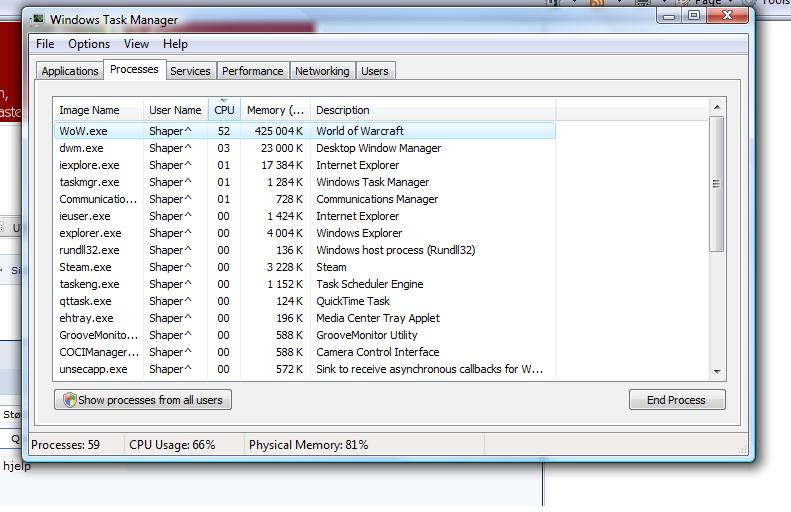Select the Steam.exe process
791x512 pixels.
(x=305, y=267)
